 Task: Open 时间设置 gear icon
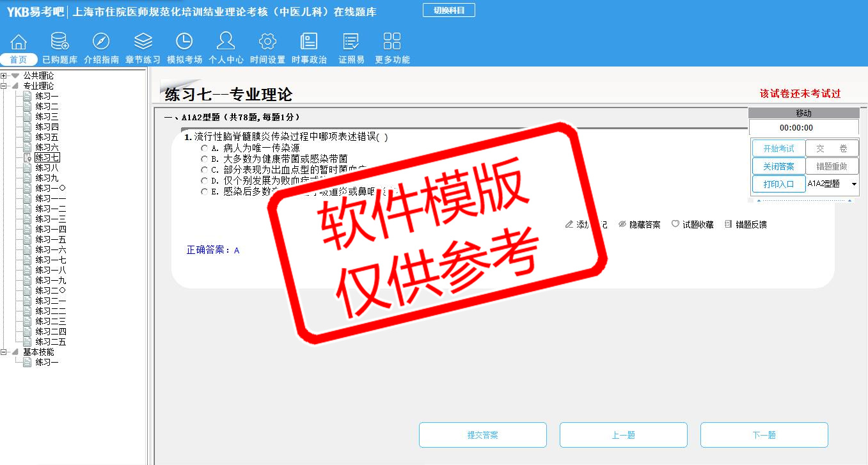click(267, 42)
